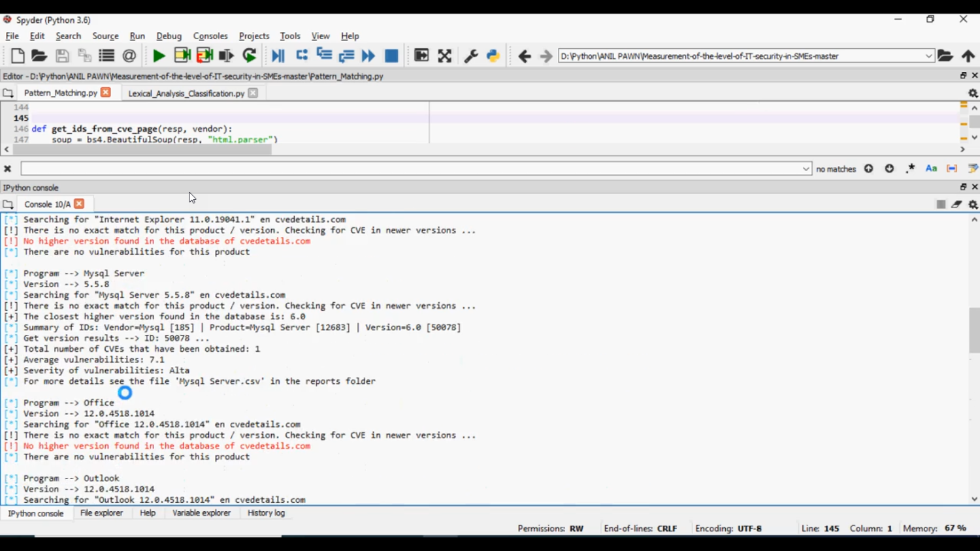This screenshot has height=551, width=980.
Task: Switch to the Variable explorer tab
Action: (x=201, y=513)
